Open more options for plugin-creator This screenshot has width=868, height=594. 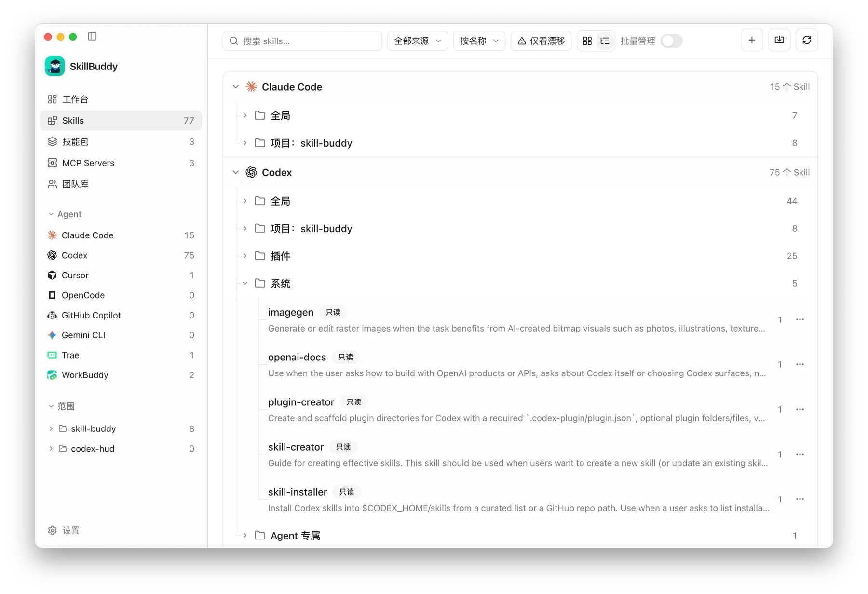pos(800,409)
